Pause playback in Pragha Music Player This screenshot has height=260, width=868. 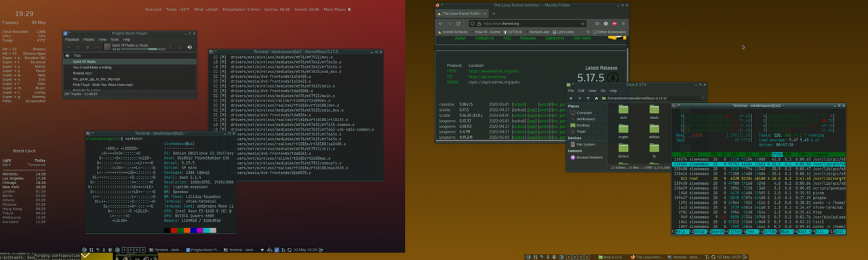pos(78,47)
